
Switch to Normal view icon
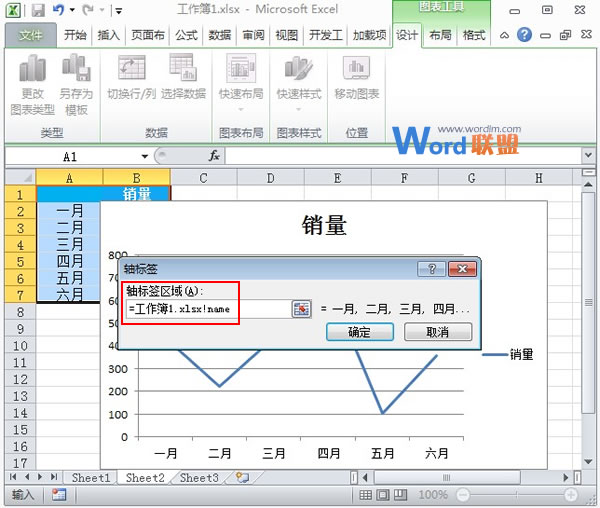coord(365,495)
